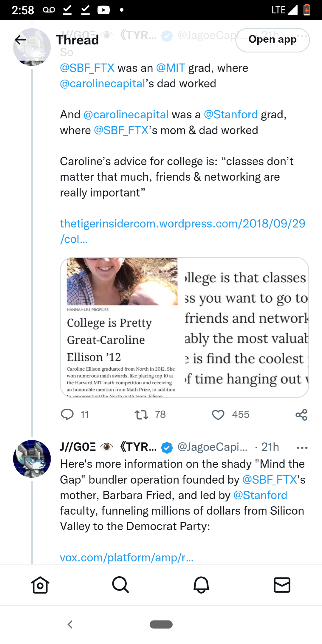Viewport: 322px width, 644px height.
Task: Open the Search tab magnifier icon
Action: (x=121, y=585)
